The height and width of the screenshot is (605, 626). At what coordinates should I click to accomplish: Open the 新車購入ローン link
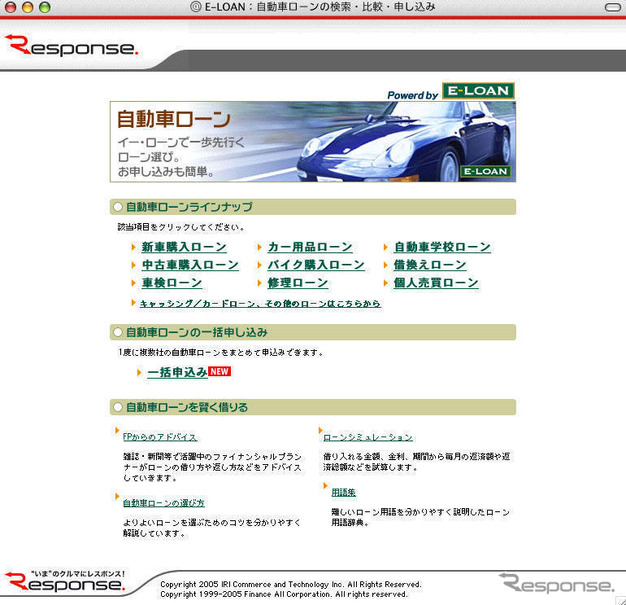[183, 247]
